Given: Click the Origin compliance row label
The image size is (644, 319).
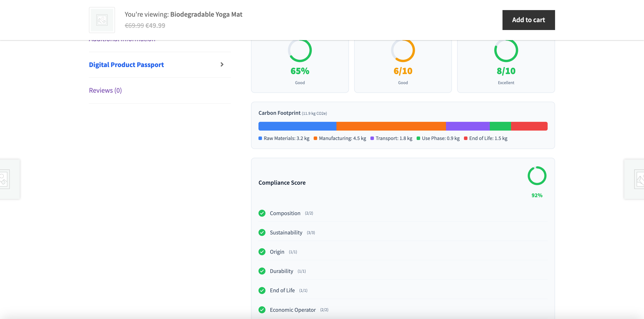Looking at the screenshot, I should click(x=277, y=252).
